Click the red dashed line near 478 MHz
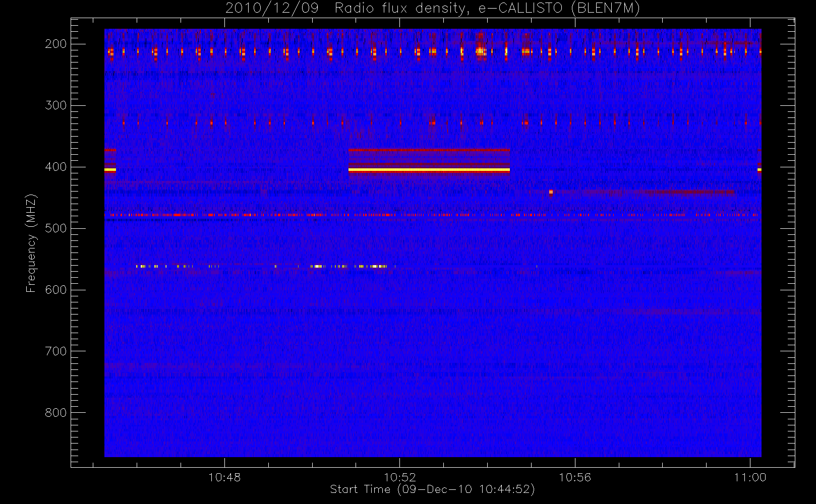816x504 pixels. pyautogui.click(x=432, y=215)
